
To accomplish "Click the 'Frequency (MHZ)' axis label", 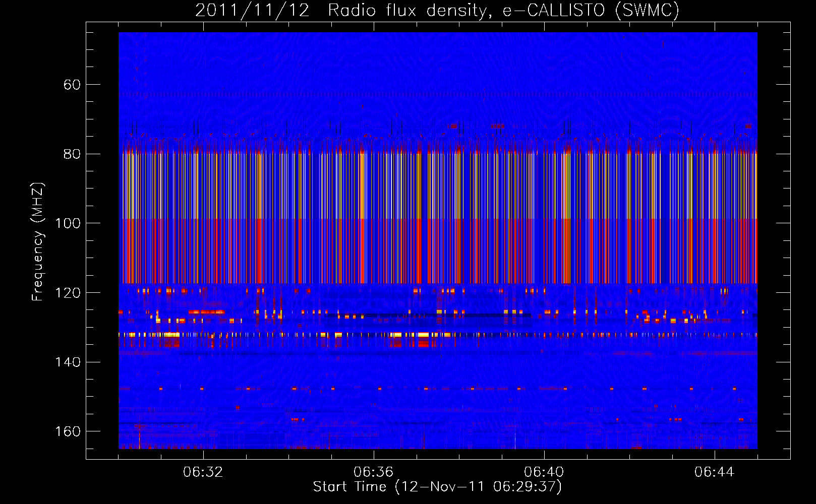I will (38, 242).
